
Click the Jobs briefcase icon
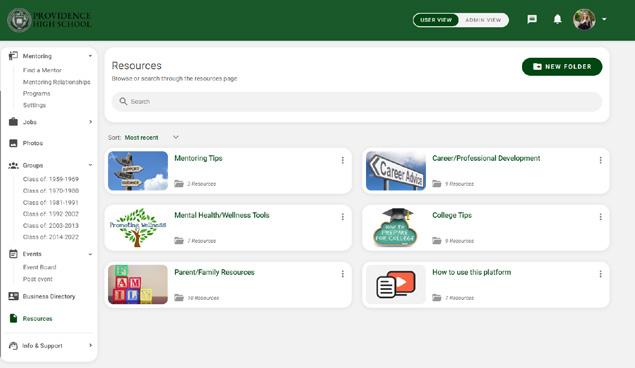point(13,122)
